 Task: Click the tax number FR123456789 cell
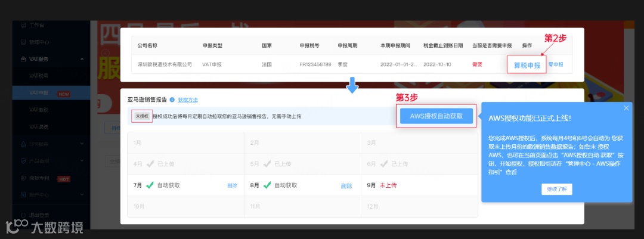(315, 64)
